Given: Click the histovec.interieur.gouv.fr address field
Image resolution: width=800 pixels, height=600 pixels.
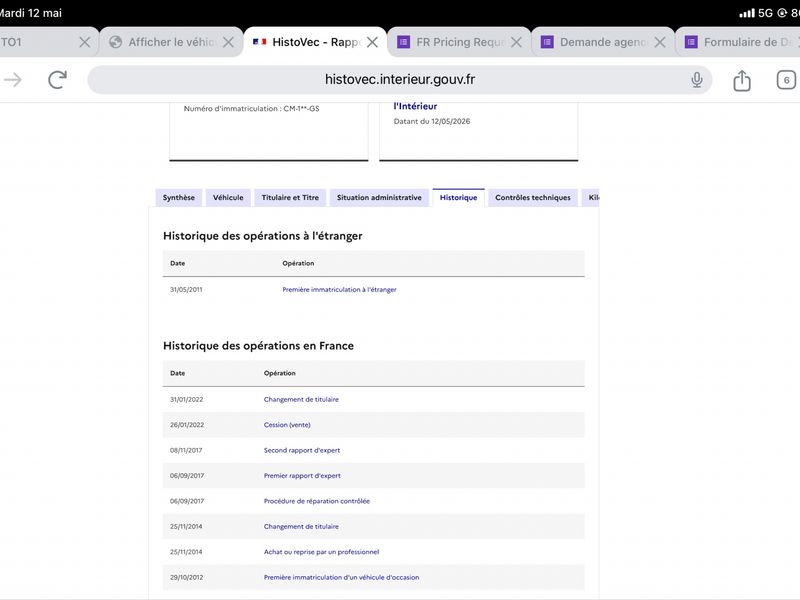Looking at the screenshot, I should click(399, 80).
